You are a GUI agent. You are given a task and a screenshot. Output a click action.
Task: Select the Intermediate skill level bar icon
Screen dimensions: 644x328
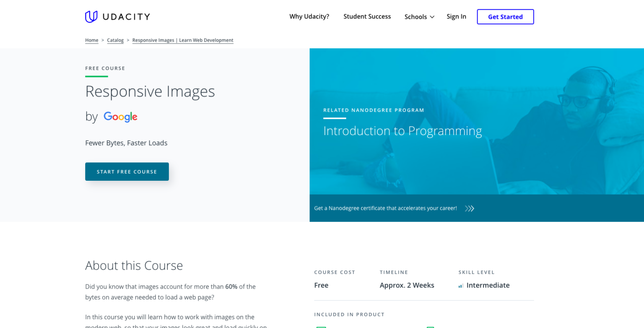tap(461, 285)
